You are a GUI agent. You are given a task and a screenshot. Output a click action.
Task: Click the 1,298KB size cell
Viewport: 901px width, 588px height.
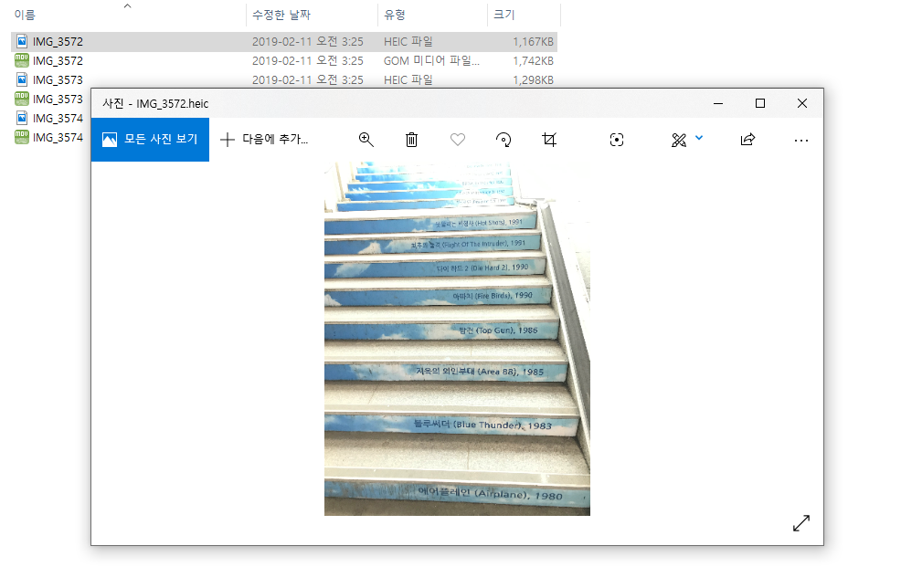tap(533, 79)
